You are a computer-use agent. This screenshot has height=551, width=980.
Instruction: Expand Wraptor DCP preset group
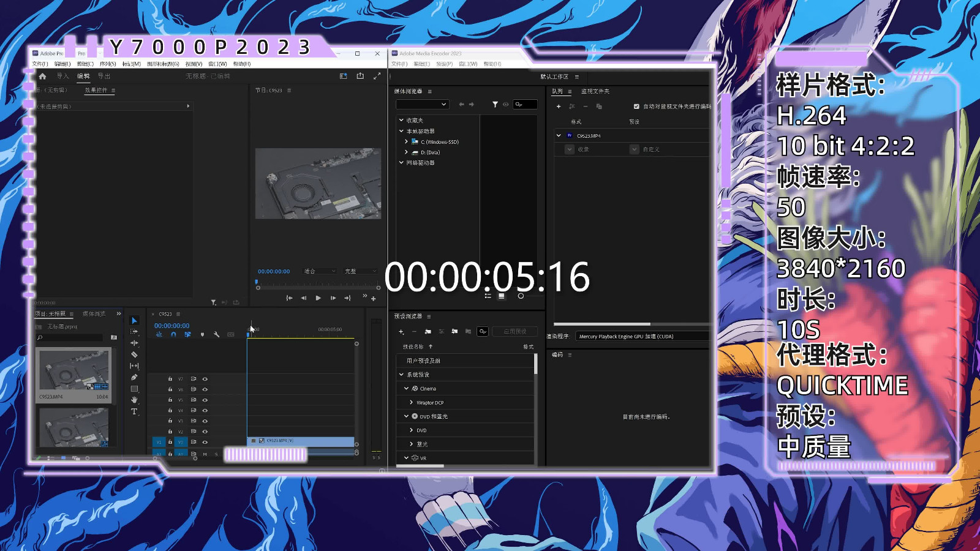pos(411,402)
